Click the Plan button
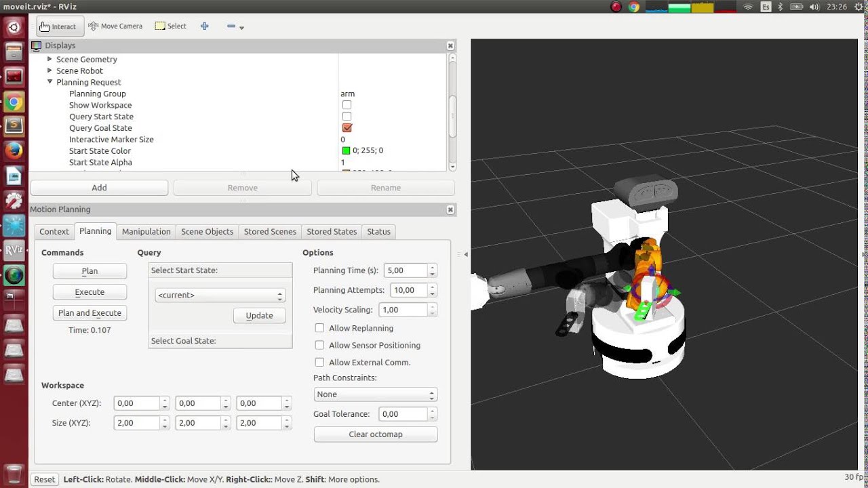Screen dimensions: 868x488 coord(90,271)
